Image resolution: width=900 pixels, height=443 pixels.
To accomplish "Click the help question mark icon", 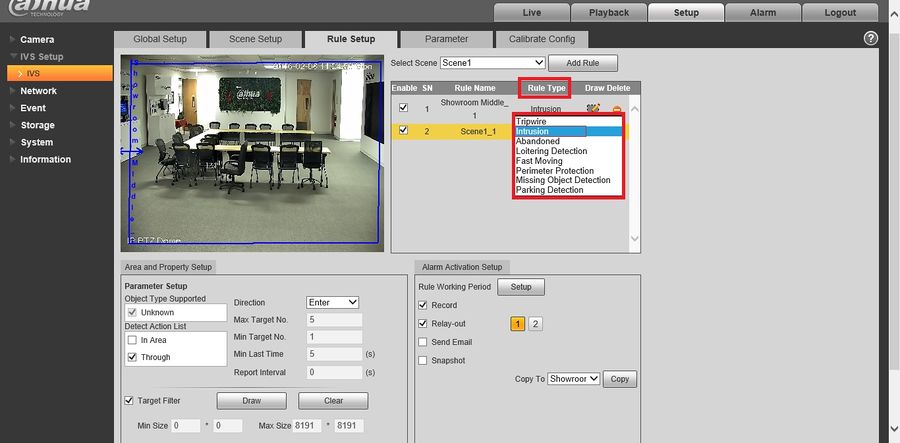I will (x=870, y=38).
